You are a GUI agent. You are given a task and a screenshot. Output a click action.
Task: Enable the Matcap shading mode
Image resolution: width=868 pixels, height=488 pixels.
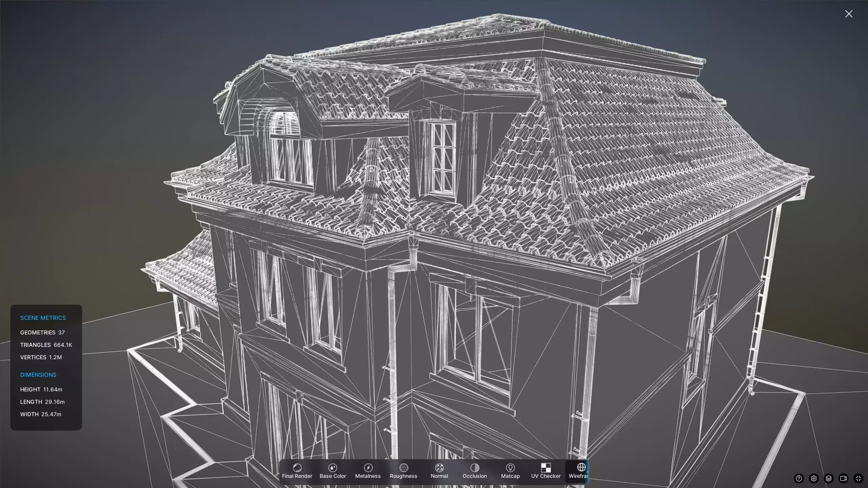510,471
